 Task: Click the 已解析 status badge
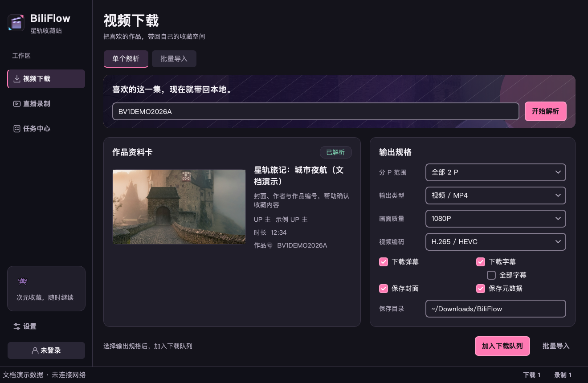[336, 152]
